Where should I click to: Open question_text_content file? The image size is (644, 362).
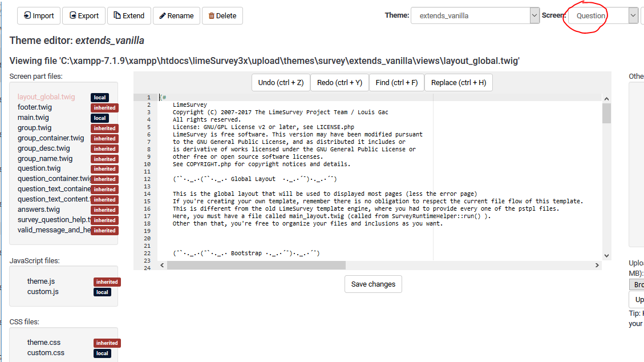click(54, 199)
